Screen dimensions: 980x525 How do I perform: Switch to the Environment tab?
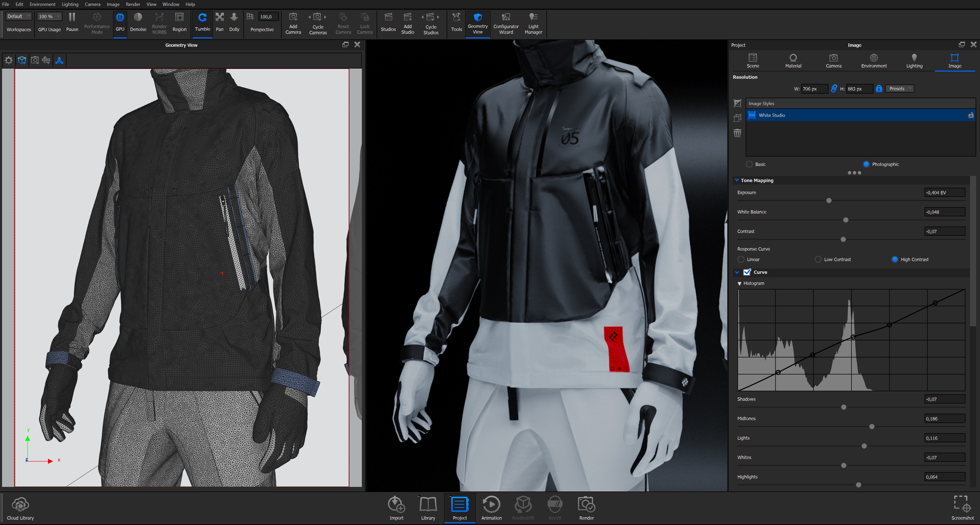tap(873, 61)
